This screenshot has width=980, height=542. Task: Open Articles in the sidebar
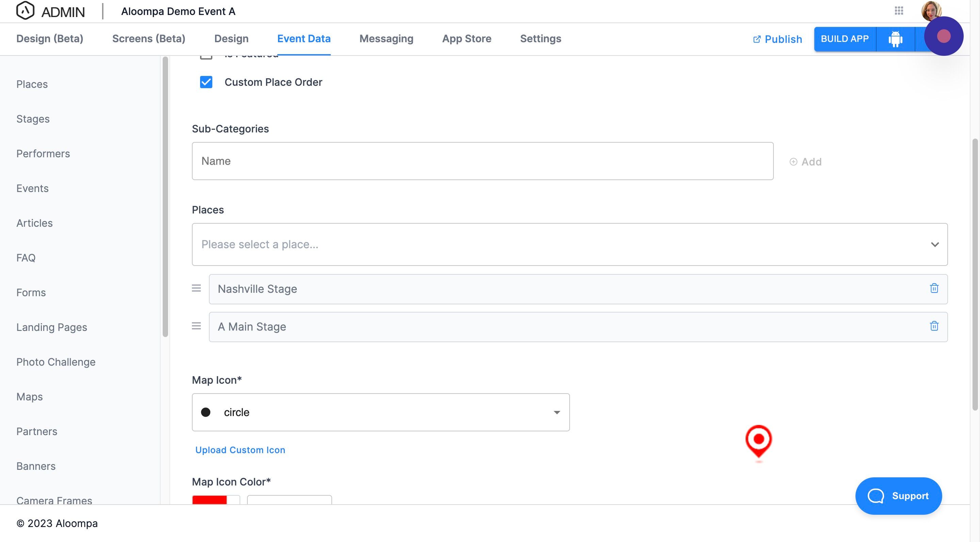coord(35,223)
